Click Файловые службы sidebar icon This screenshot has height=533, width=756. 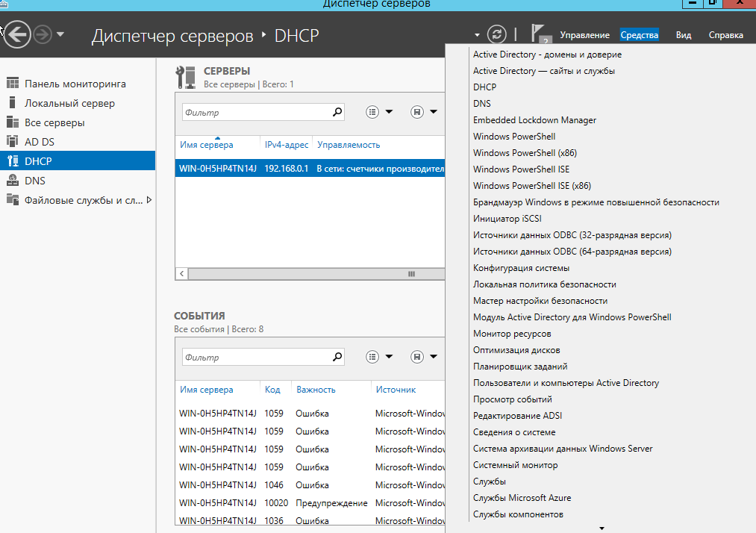(13, 199)
